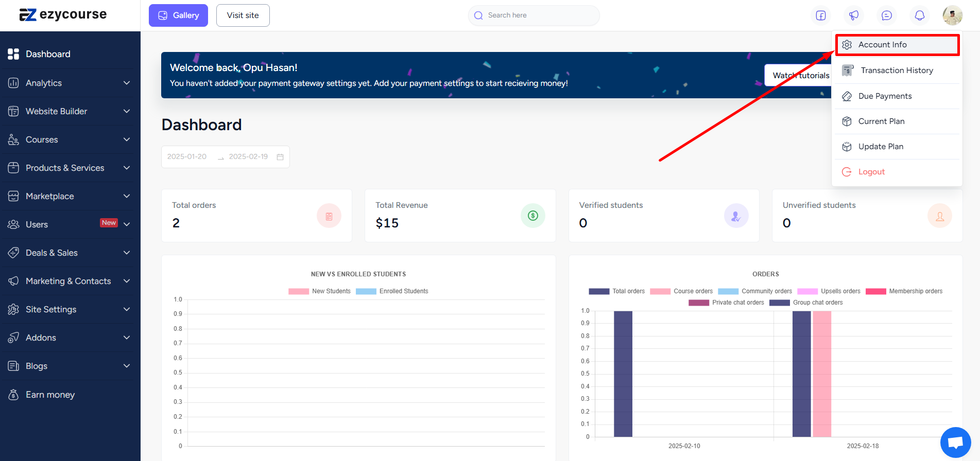
Task: Open Transaction History from profile menu
Action: click(x=897, y=70)
